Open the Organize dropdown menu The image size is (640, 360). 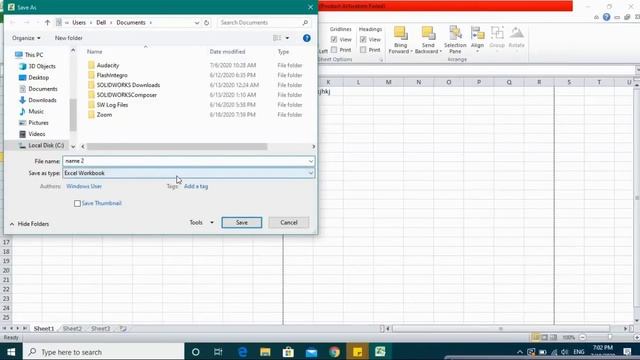pos(26,38)
